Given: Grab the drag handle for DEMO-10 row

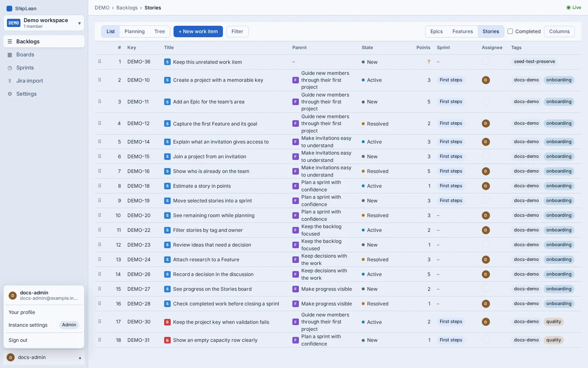Looking at the screenshot, I should pos(100,80).
